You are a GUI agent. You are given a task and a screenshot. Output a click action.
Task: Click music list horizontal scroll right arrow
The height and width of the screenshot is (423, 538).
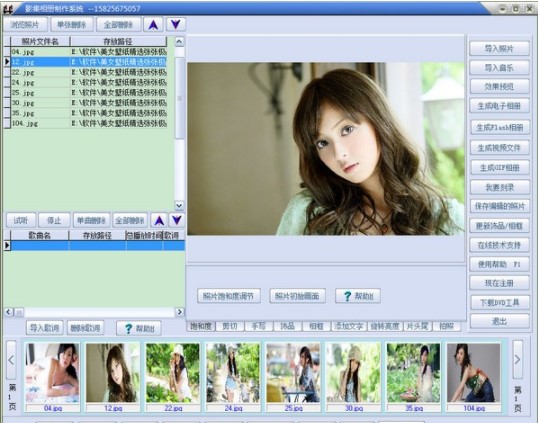coord(179,312)
